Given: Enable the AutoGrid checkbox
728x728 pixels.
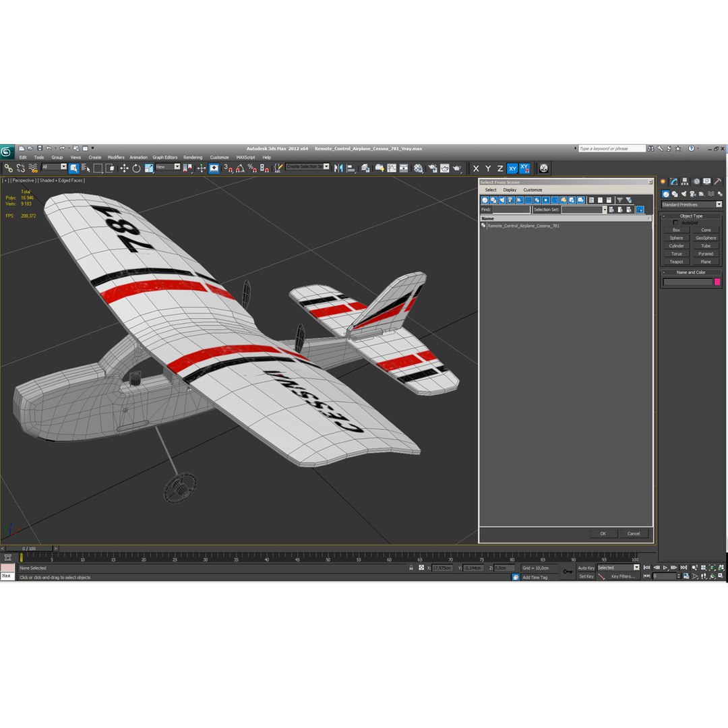Looking at the screenshot, I should [x=675, y=222].
